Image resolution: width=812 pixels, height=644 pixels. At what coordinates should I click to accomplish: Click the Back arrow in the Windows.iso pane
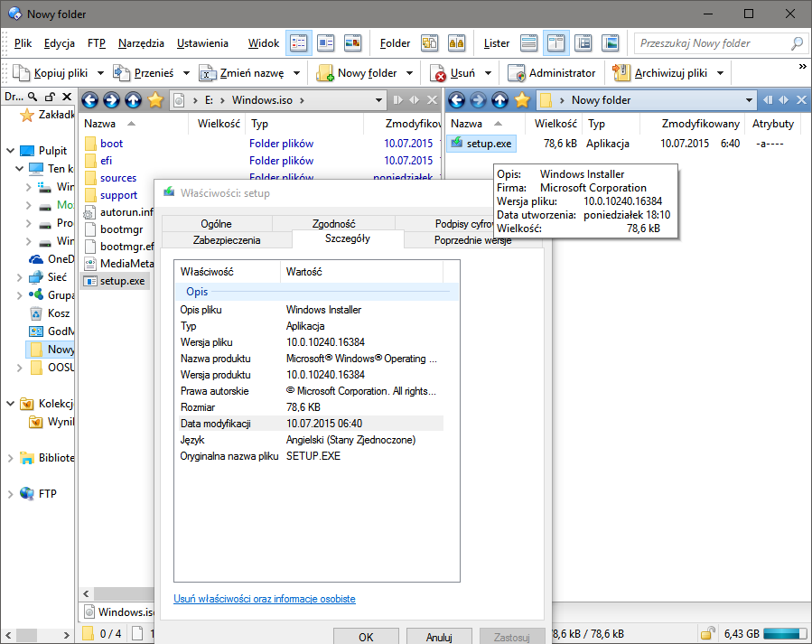pyautogui.click(x=89, y=100)
